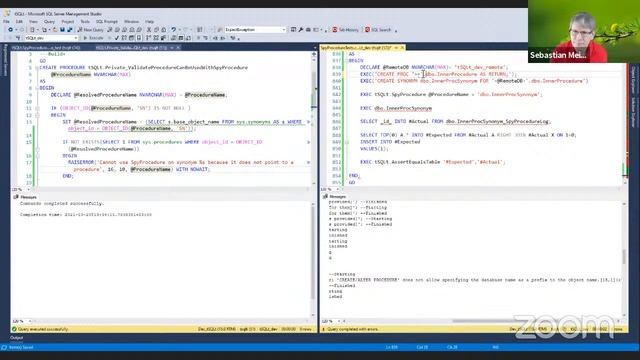Click the Open File folder icon
The image size is (640, 360).
point(55,30)
